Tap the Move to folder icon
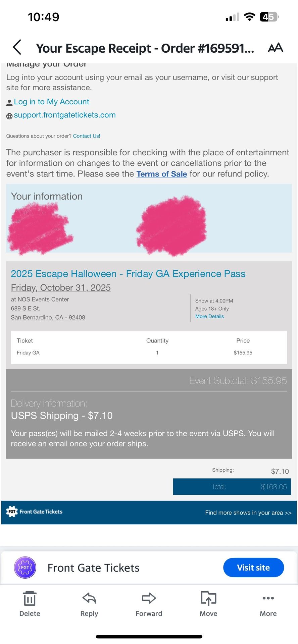This screenshot has width=298, height=644. [x=208, y=598]
